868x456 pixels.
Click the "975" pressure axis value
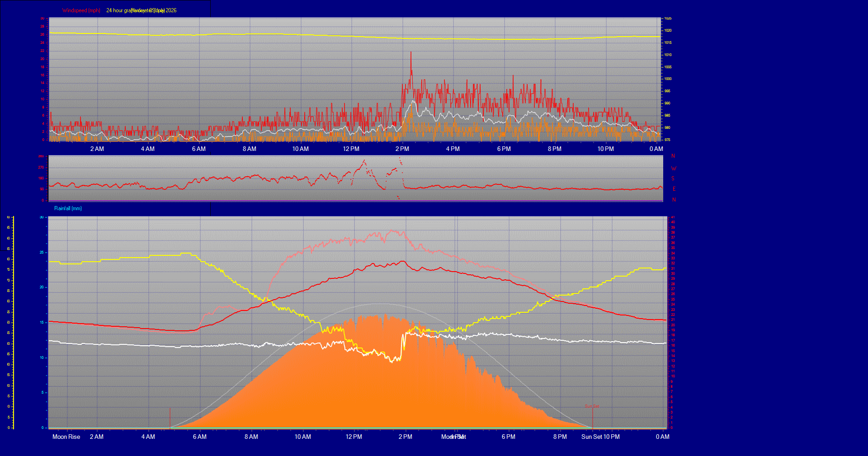coord(667,140)
